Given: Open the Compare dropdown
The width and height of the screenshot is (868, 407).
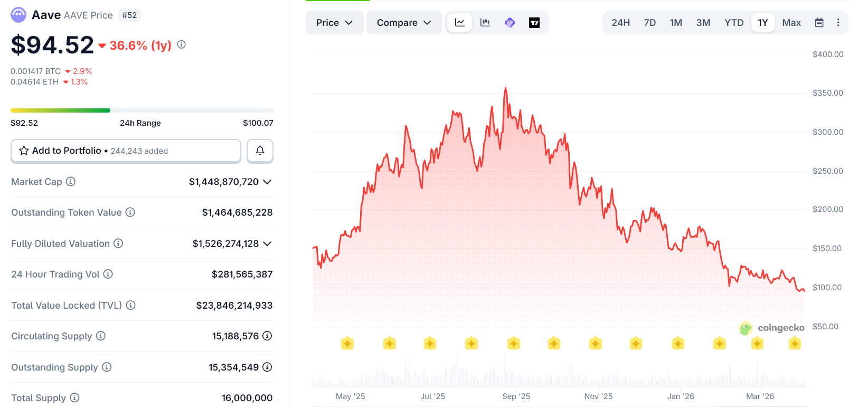Looking at the screenshot, I should [404, 23].
